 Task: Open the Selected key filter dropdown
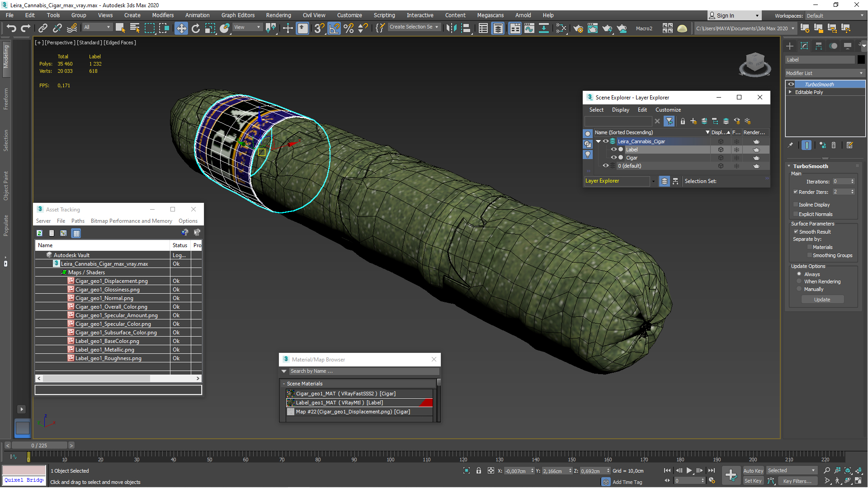tap(791, 470)
